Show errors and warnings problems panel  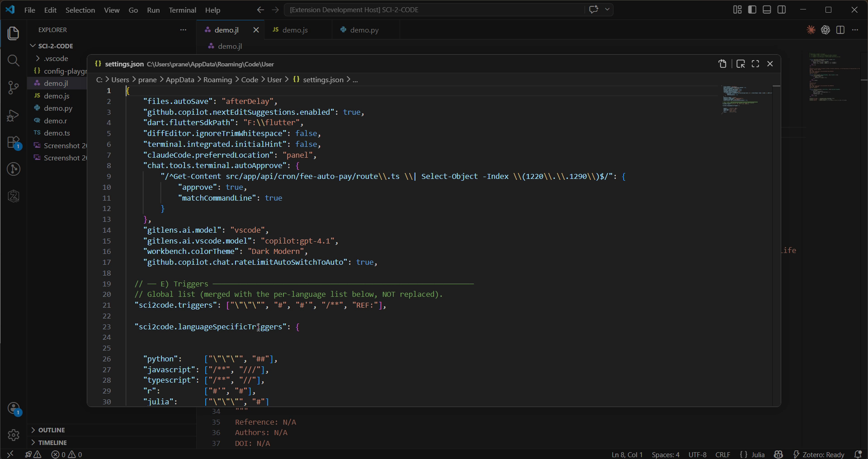[x=67, y=454]
